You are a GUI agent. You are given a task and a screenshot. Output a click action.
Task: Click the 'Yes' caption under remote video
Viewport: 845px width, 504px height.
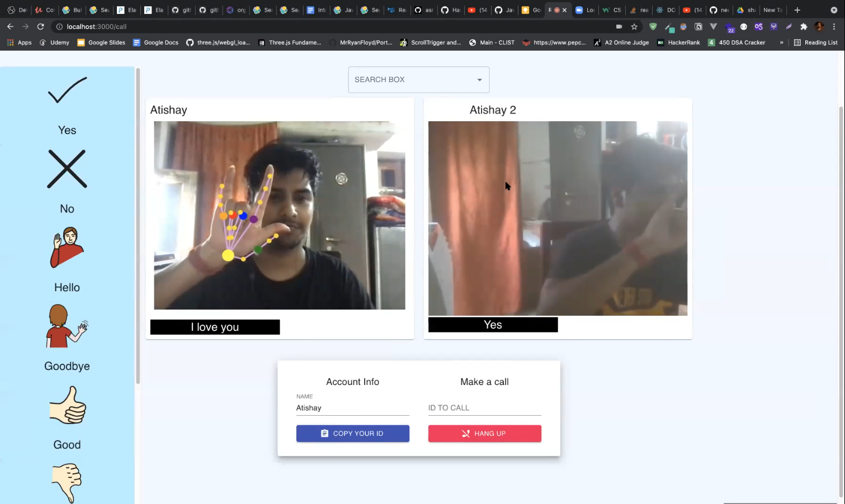click(493, 325)
